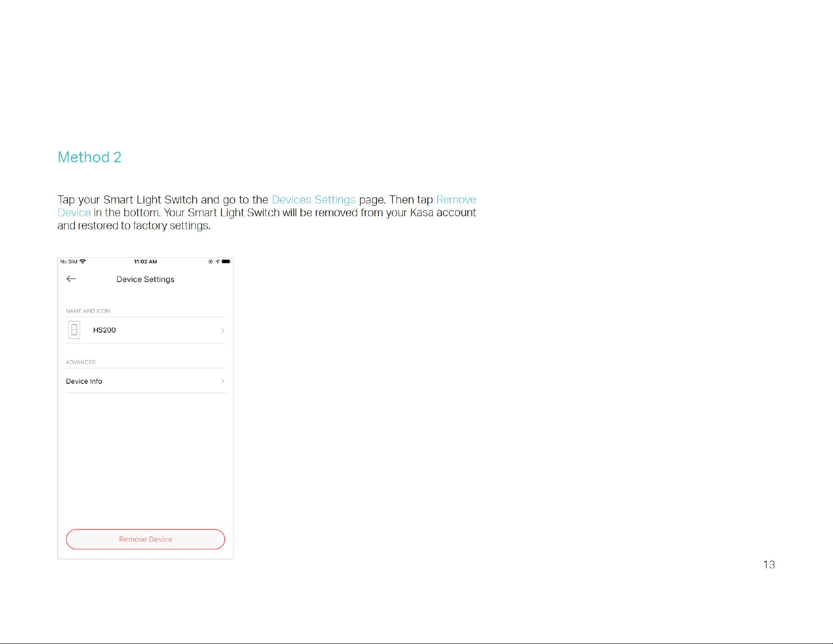
Task: Click the No SIM carrier text
Action: [x=69, y=261]
